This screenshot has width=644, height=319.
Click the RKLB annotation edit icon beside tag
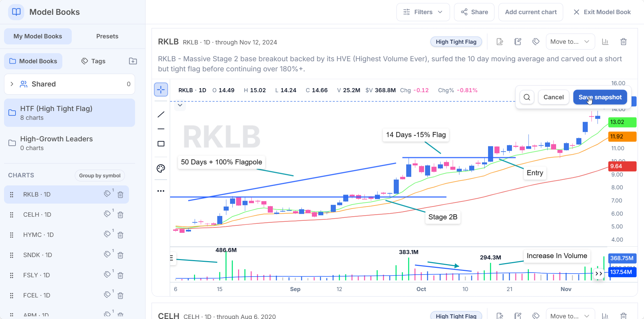click(x=518, y=42)
